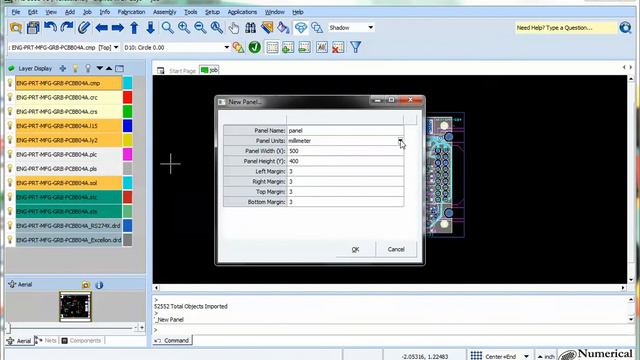Click the shapes aperture icon
640x360 pixels.
[238, 47]
